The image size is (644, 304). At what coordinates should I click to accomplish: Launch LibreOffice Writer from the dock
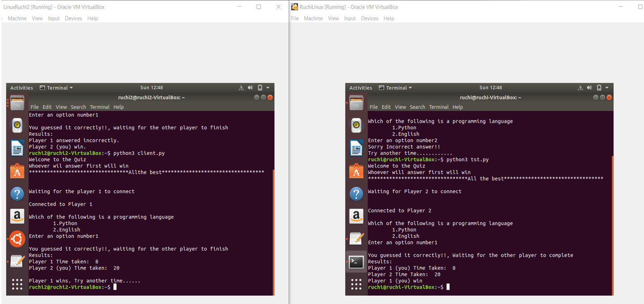(x=17, y=148)
